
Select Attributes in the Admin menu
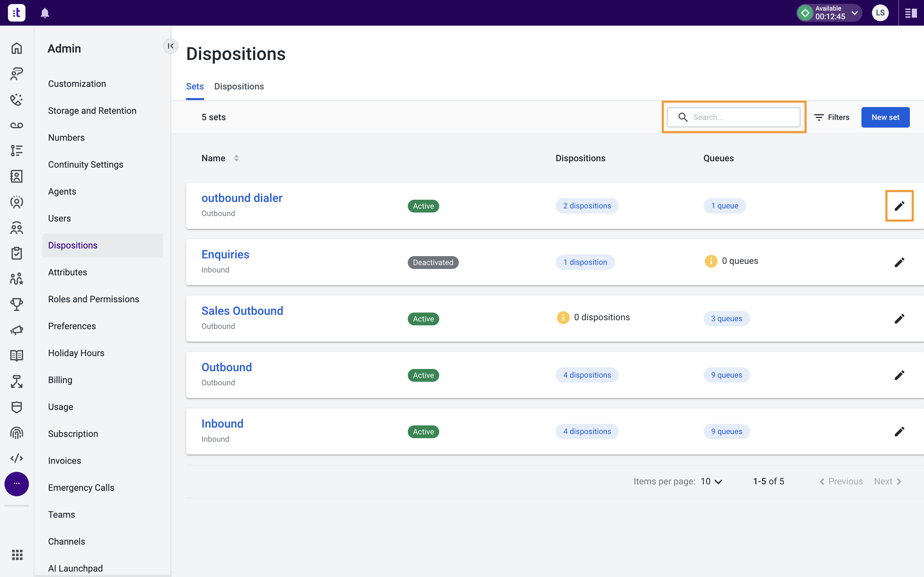68,272
